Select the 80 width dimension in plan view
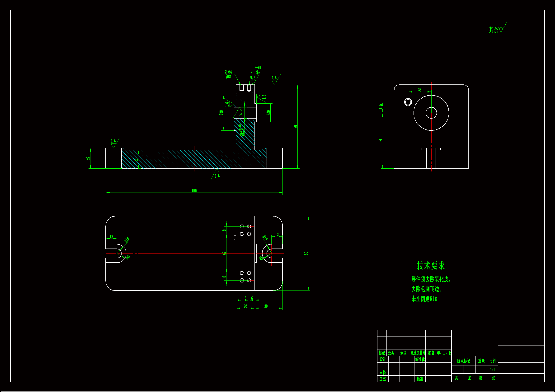Image resolution: width=555 pixels, height=392 pixels. pos(306,253)
